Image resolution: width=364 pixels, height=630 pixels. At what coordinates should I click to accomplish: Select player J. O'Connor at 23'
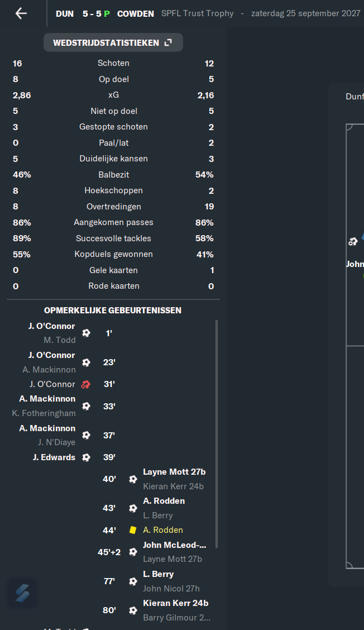pyautogui.click(x=51, y=355)
